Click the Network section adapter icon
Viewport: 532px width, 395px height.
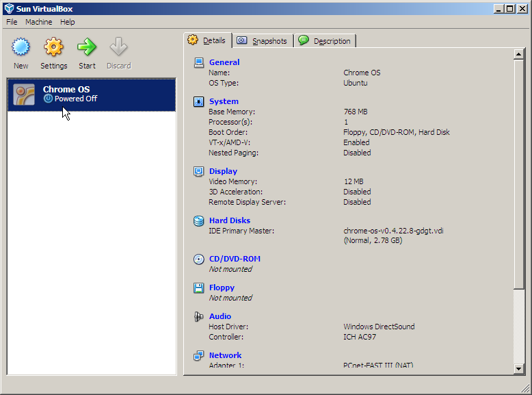click(198, 355)
